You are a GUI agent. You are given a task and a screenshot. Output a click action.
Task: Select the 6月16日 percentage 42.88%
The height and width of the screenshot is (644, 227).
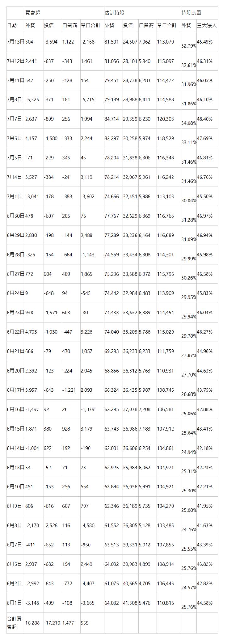tap(205, 409)
